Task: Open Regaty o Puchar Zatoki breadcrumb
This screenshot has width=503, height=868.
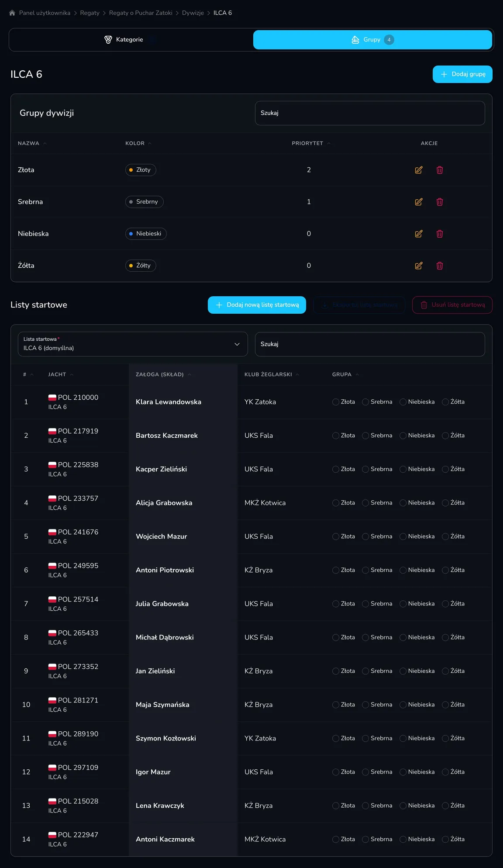Action: tap(141, 13)
